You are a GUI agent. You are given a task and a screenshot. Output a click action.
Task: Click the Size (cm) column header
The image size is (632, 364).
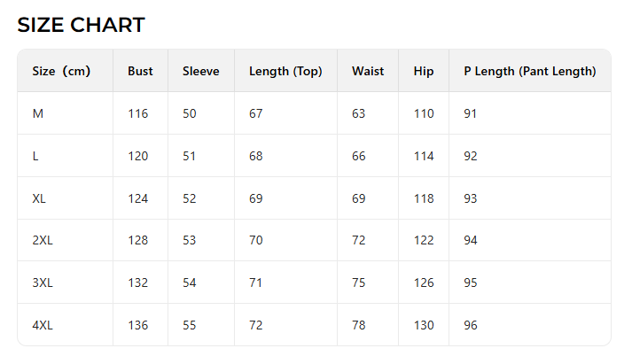click(x=61, y=71)
